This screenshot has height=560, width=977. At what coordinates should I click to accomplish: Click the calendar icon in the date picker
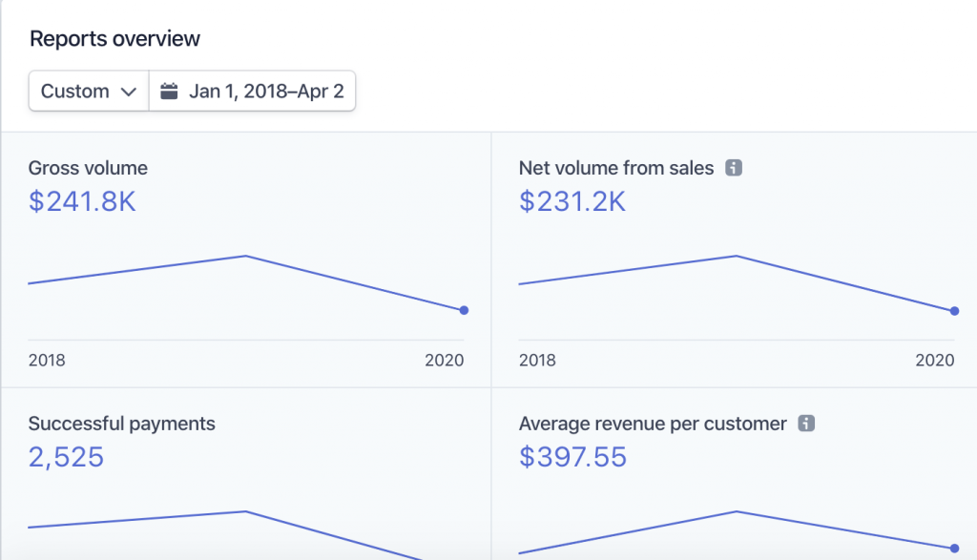170,92
